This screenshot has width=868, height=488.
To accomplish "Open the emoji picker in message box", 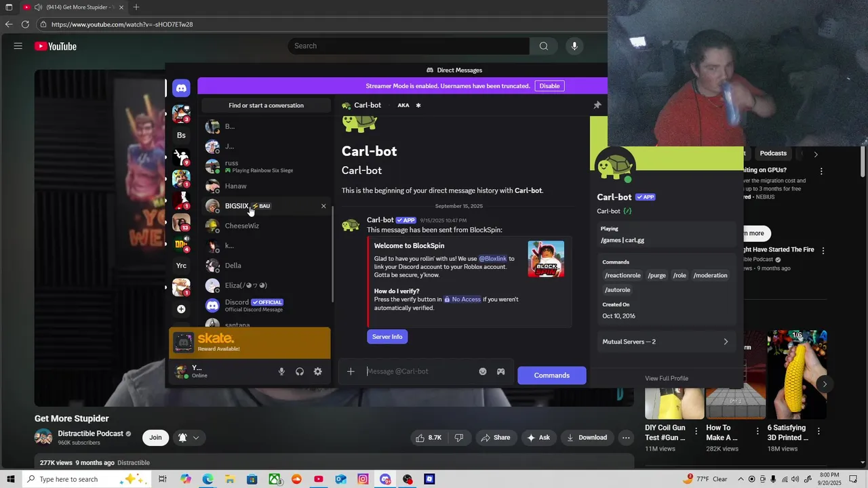I will (483, 371).
